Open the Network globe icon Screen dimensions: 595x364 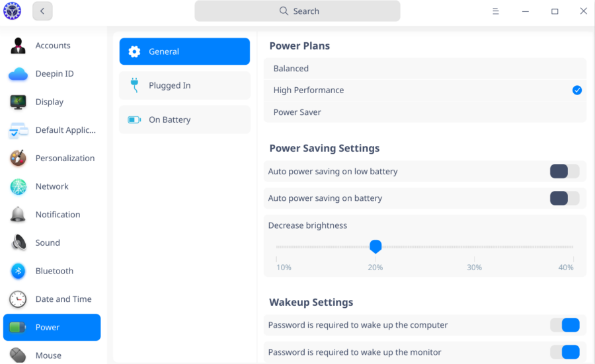18,186
